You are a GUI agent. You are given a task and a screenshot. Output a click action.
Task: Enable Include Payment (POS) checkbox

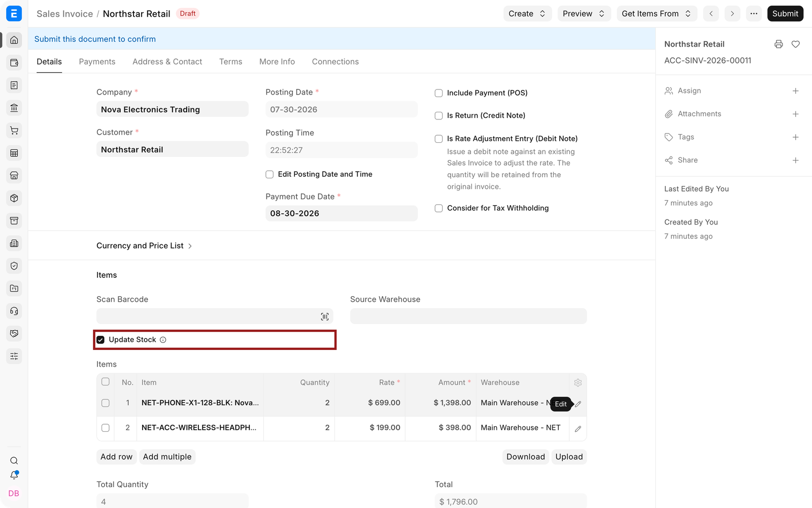[438, 93]
